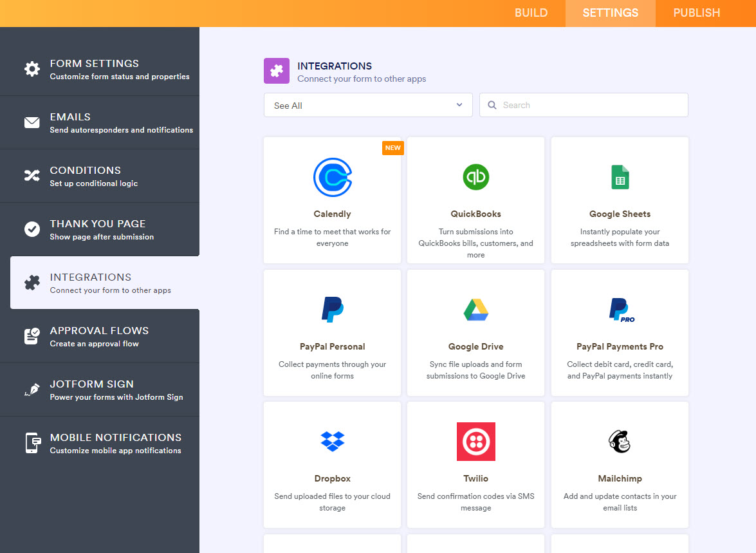Screen dimensions: 756x553
Task: Open the Mailchimp integration icon
Action: 620,442
